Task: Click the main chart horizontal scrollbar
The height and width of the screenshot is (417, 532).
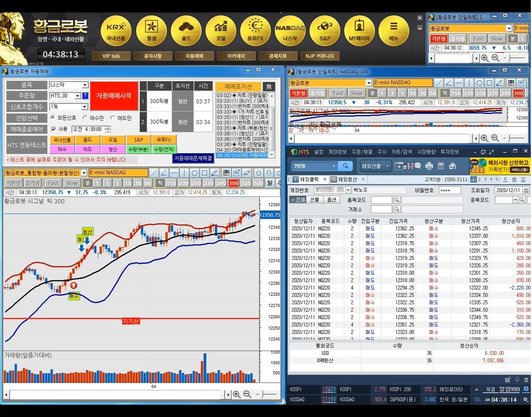Action: point(117,395)
